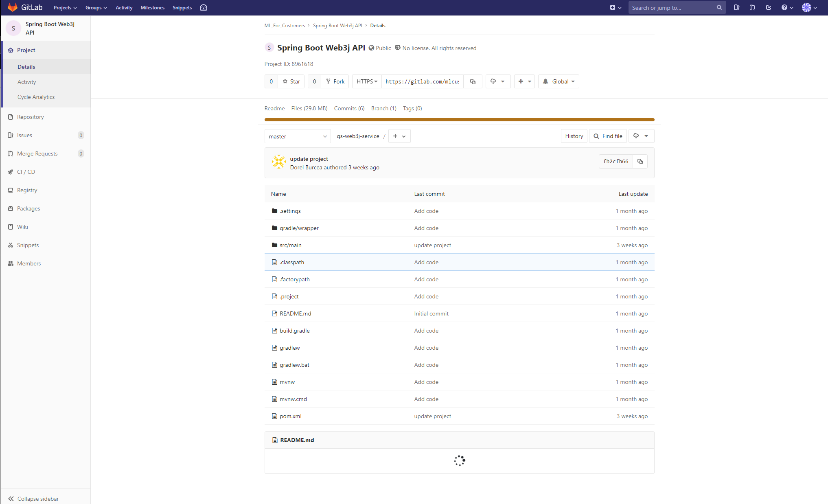Go to Snippets in the top navbar
Viewport: 828px width, 504px height.
tap(182, 8)
